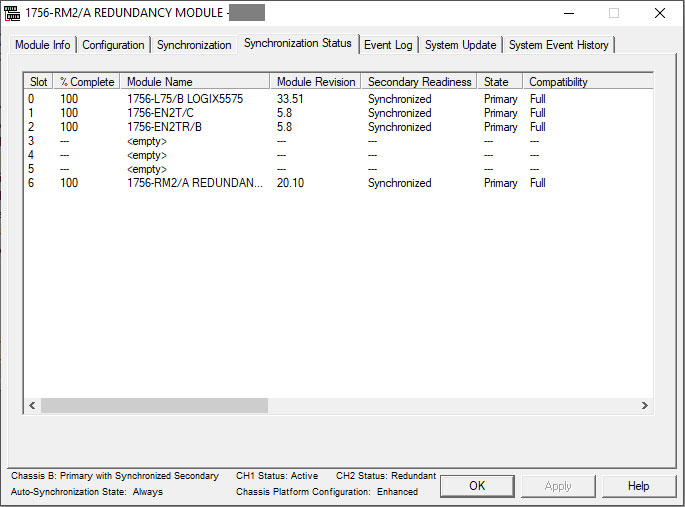Click the <empty> entry in slot 4
This screenshot has width=685, height=507.
147,155
